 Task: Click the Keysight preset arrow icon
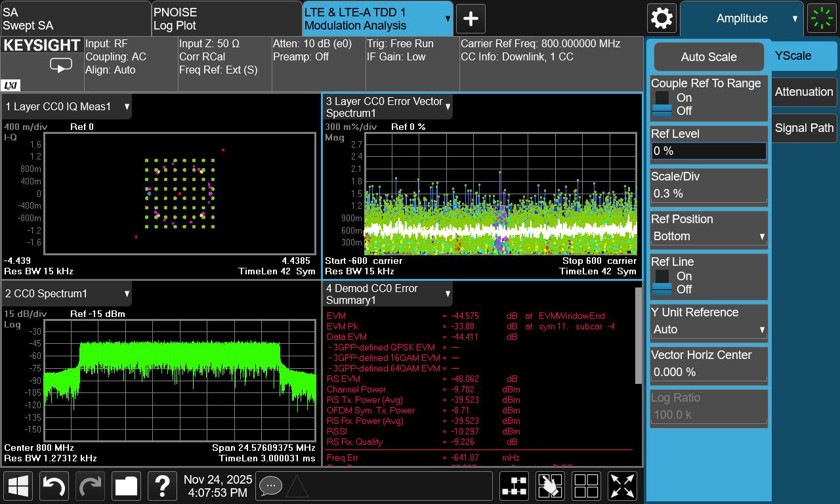[x=61, y=66]
